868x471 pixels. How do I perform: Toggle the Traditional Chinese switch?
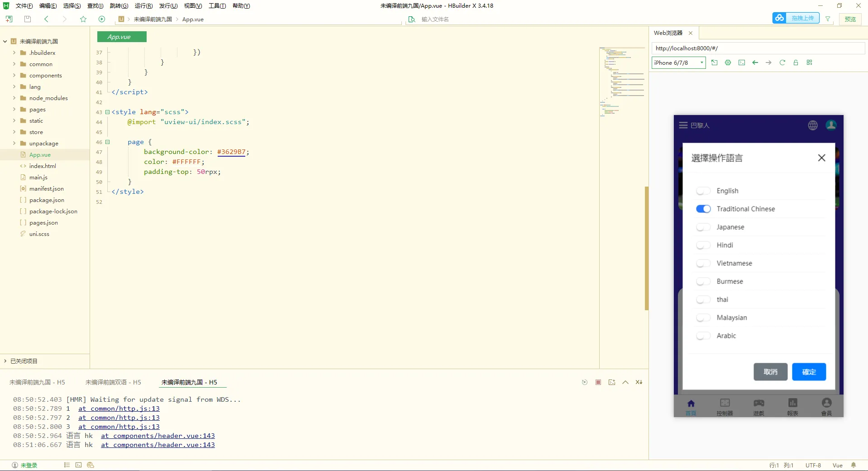click(x=703, y=209)
